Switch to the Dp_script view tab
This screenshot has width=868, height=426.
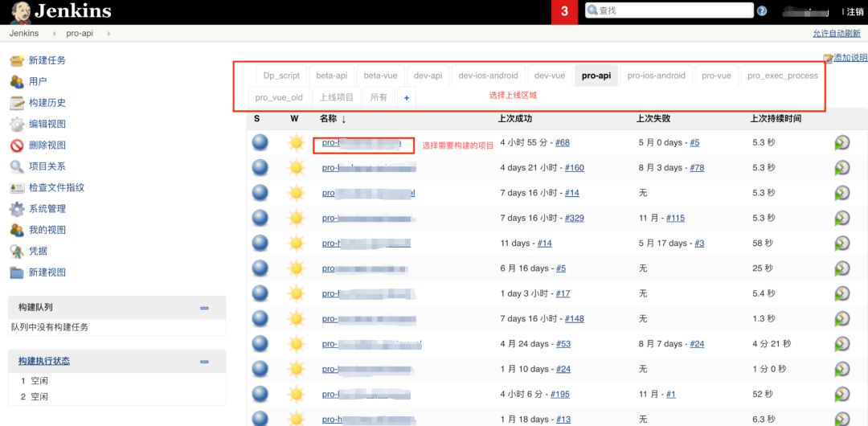(x=281, y=76)
